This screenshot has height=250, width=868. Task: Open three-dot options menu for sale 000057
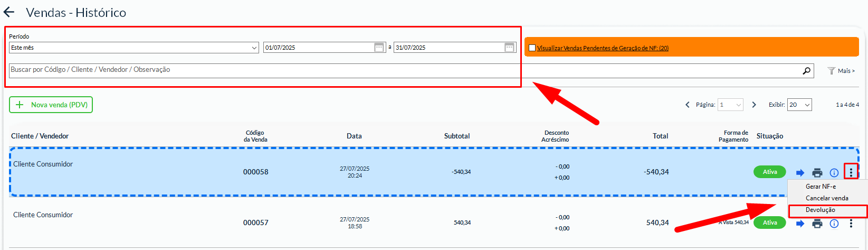coord(851,224)
